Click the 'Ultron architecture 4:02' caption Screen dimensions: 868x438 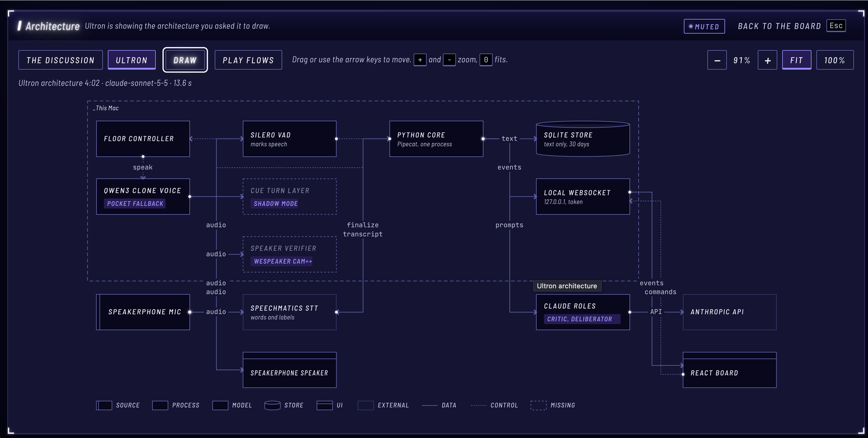105,83
